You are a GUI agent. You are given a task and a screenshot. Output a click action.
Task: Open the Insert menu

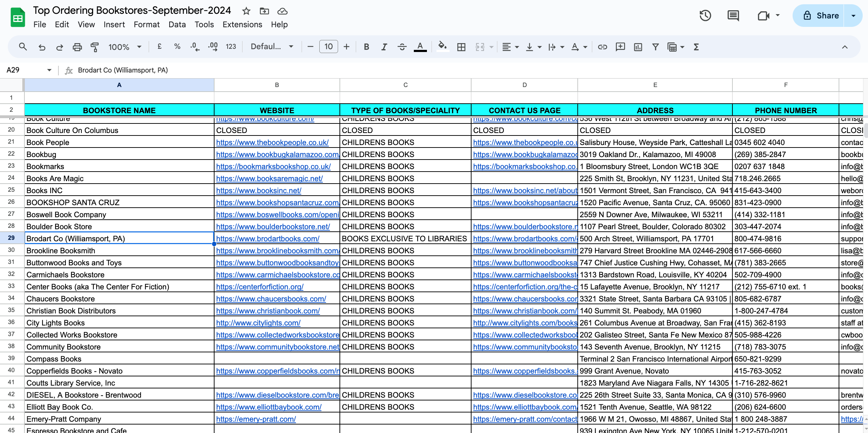pos(114,24)
